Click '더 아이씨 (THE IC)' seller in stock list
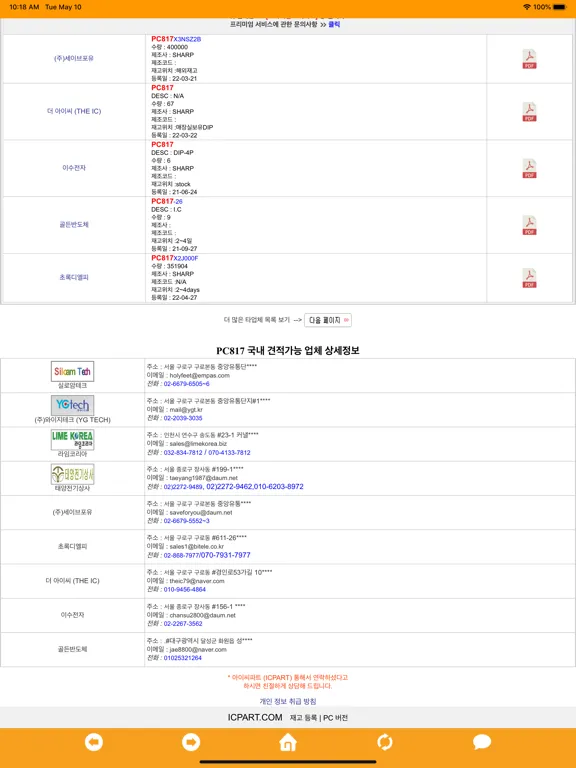 click(x=74, y=111)
